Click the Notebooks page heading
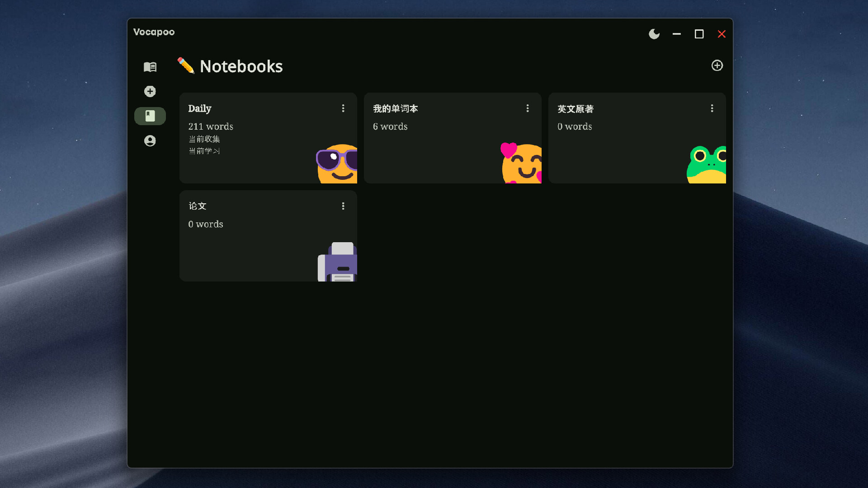 241,66
